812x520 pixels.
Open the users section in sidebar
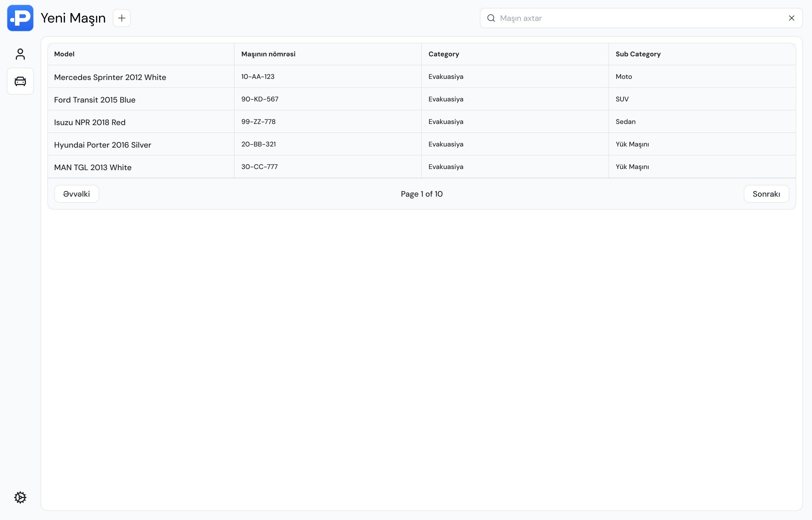point(20,54)
